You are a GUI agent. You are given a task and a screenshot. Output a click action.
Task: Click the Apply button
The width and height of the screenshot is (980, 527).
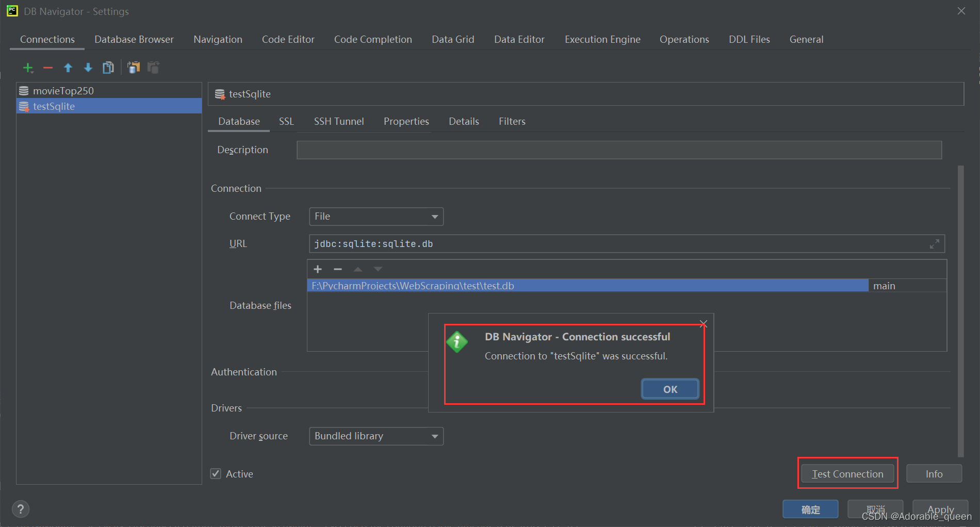[940, 509]
